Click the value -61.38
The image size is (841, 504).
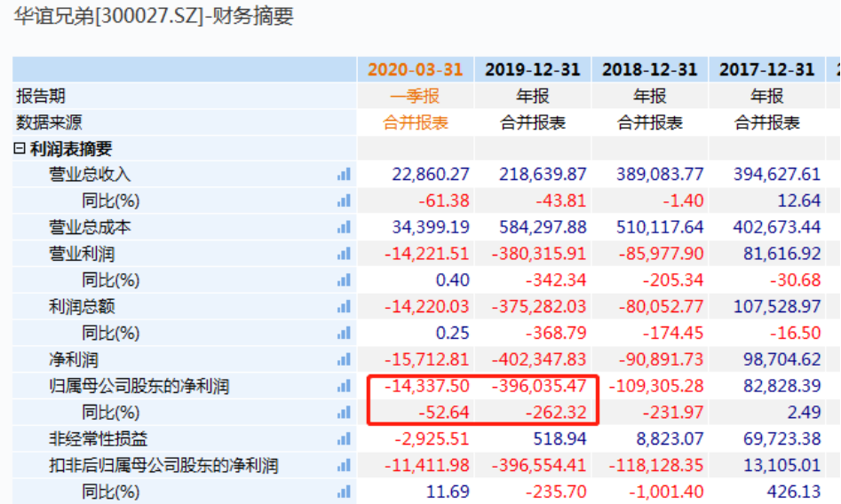coord(443,201)
